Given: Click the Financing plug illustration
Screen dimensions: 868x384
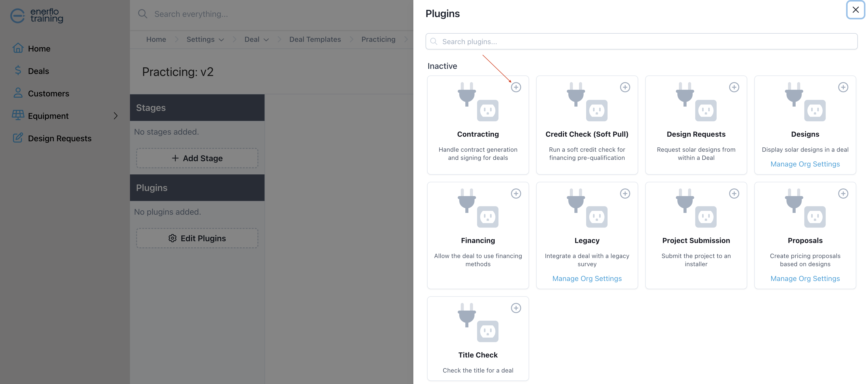Looking at the screenshot, I should [478, 208].
